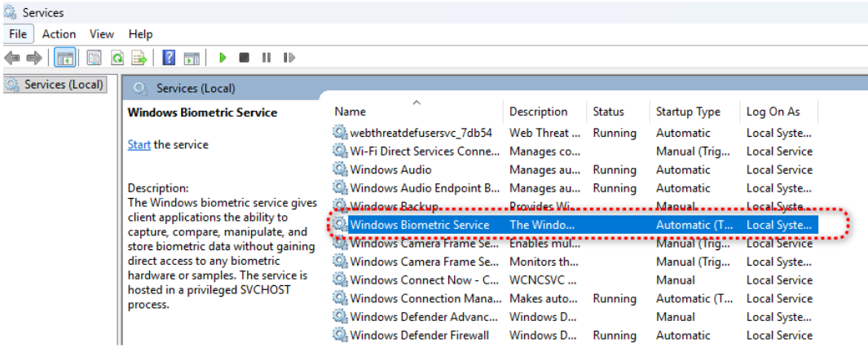This screenshot has width=868, height=352.
Task: Click 'The Windo...' description in selected row
Action: (543, 225)
